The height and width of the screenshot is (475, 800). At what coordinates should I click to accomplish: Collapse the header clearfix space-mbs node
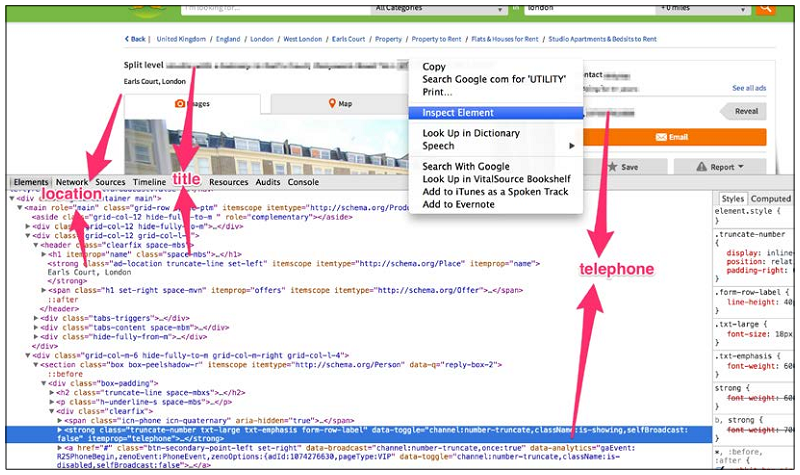37,245
